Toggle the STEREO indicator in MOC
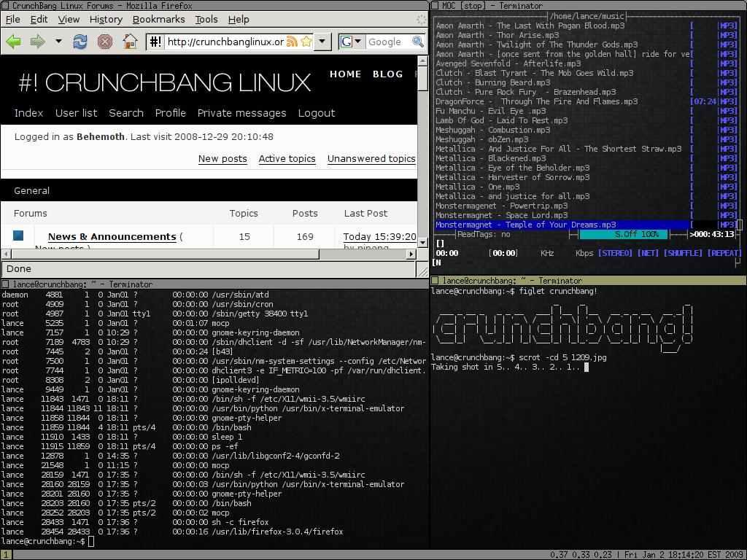The image size is (747, 560). click(x=615, y=253)
